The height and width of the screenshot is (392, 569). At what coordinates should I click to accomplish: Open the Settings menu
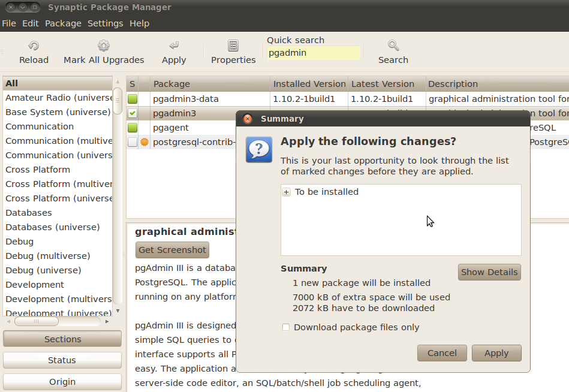click(106, 23)
